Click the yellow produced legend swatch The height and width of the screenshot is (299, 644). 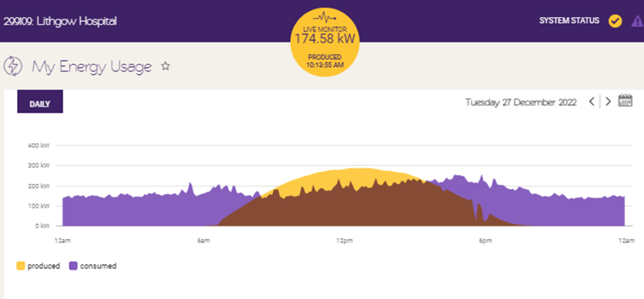21,266
